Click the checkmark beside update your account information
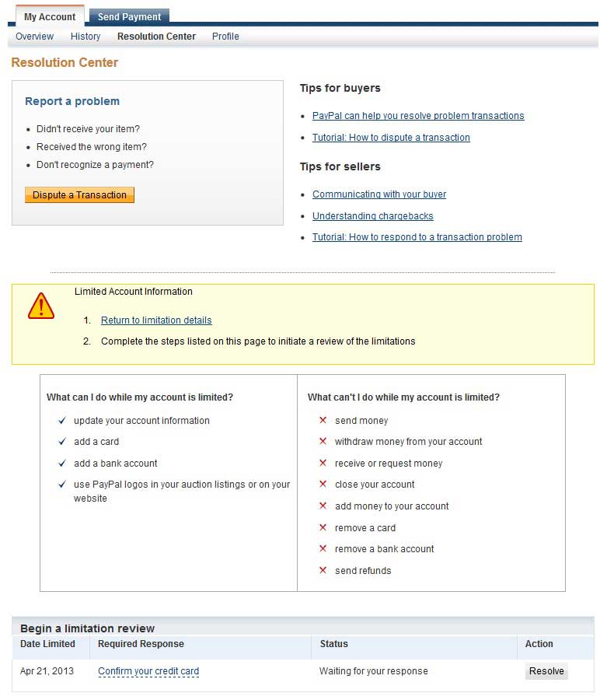Viewport: 600px width, 700px height. pyautogui.click(x=62, y=420)
